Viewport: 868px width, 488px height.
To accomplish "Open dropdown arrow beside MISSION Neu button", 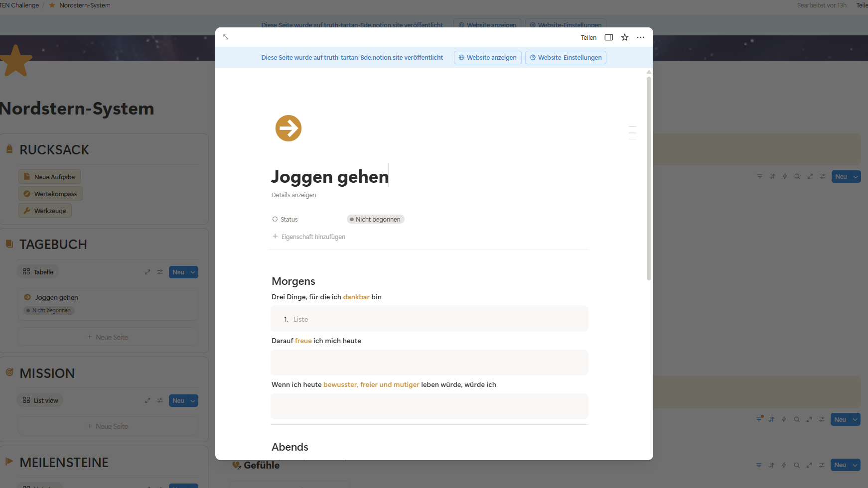I will click(193, 401).
